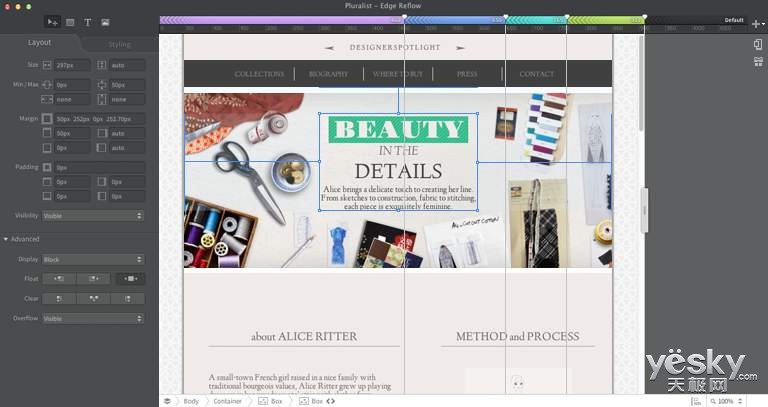This screenshot has width=768, height=407.
Task: Select Body in the DOM breadcrumb
Action: tap(191, 401)
